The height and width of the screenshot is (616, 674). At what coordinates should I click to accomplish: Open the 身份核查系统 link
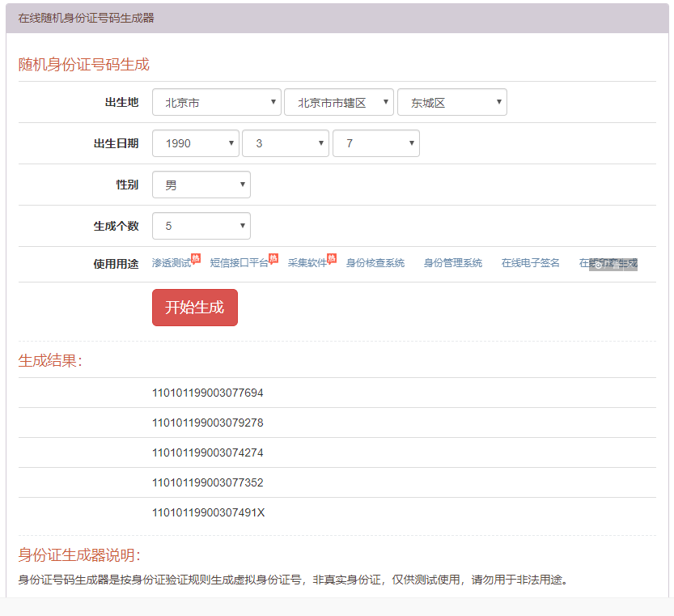pos(375,263)
